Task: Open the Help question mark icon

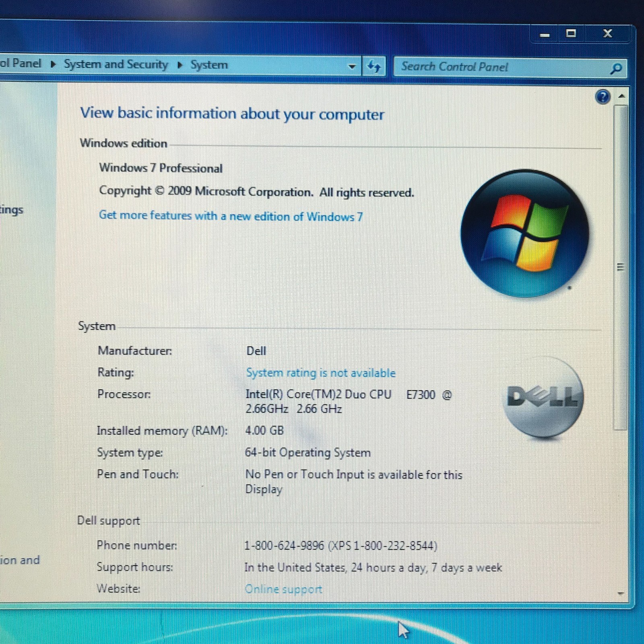Action: 603,97
